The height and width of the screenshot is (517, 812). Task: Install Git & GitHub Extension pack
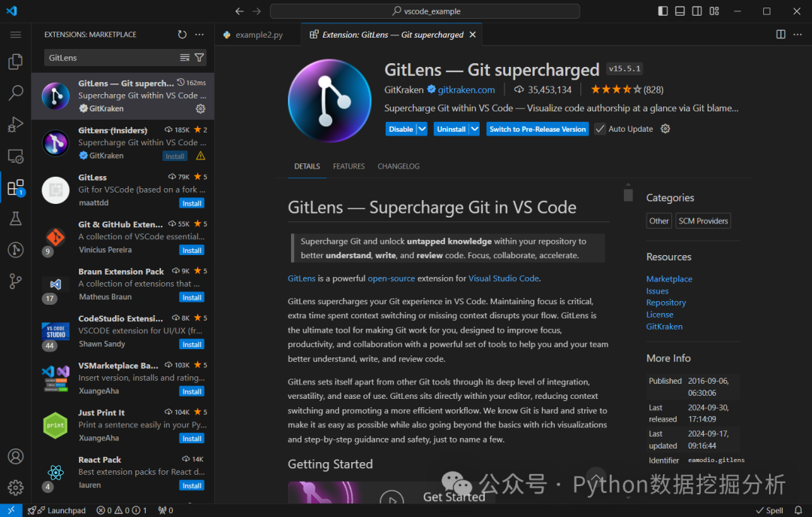pyautogui.click(x=192, y=251)
